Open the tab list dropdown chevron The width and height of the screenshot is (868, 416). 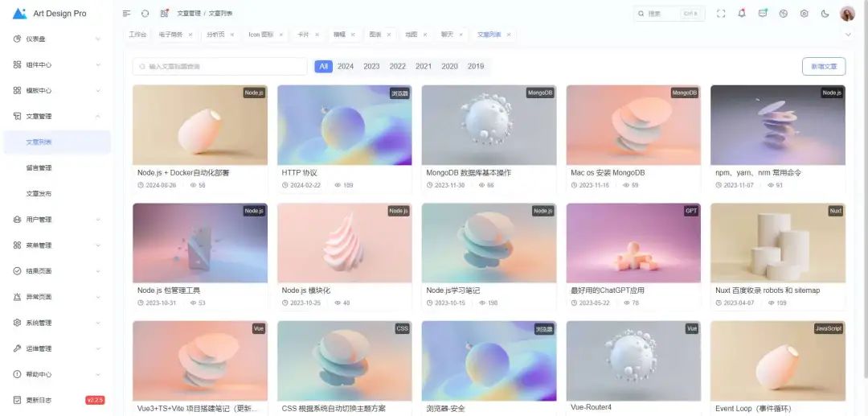click(848, 35)
